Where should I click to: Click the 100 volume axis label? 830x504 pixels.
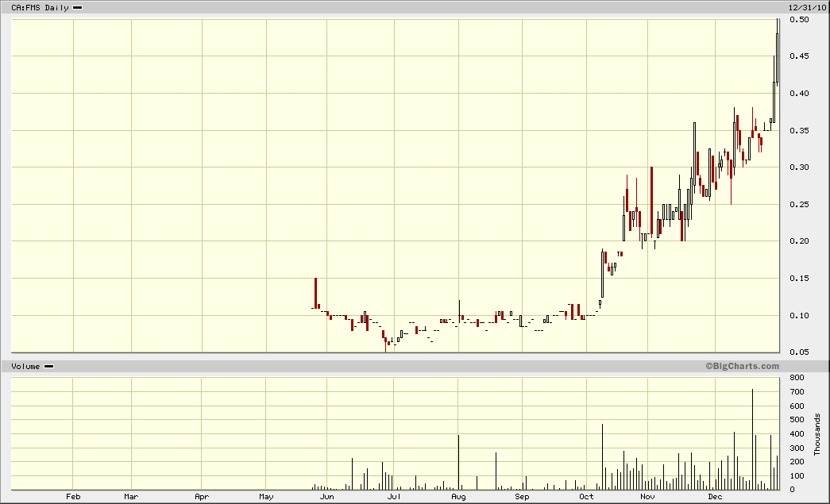point(797,476)
